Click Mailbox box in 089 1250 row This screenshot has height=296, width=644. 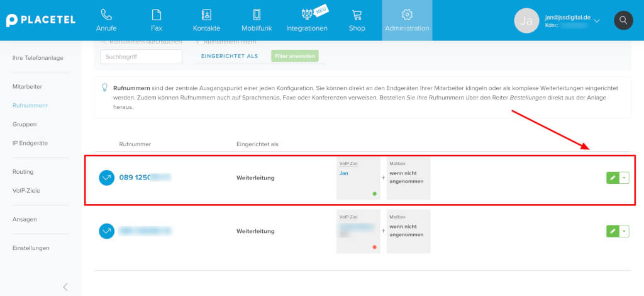click(x=408, y=178)
